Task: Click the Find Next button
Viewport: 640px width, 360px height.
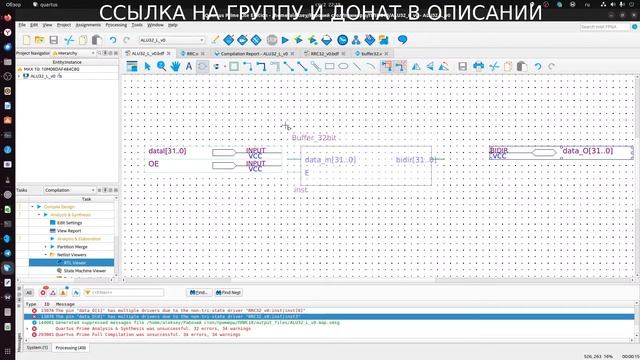Action: pos(229,293)
